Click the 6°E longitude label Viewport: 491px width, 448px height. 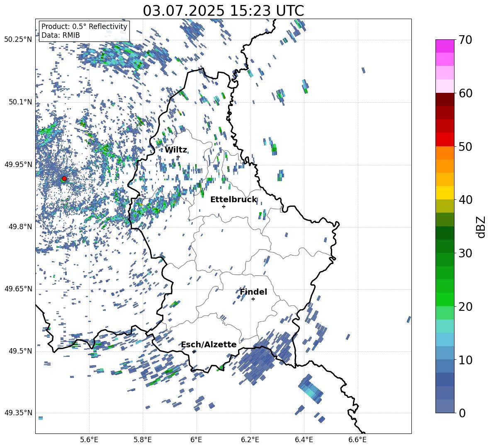tap(196, 440)
